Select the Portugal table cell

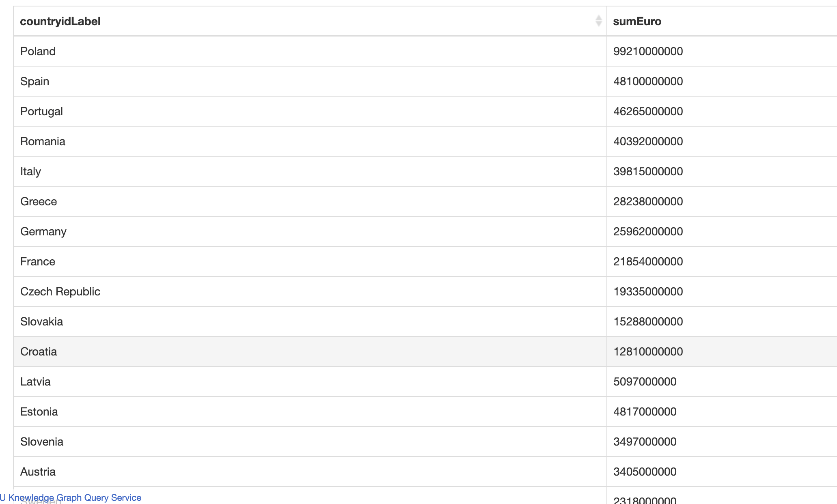(41, 111)
